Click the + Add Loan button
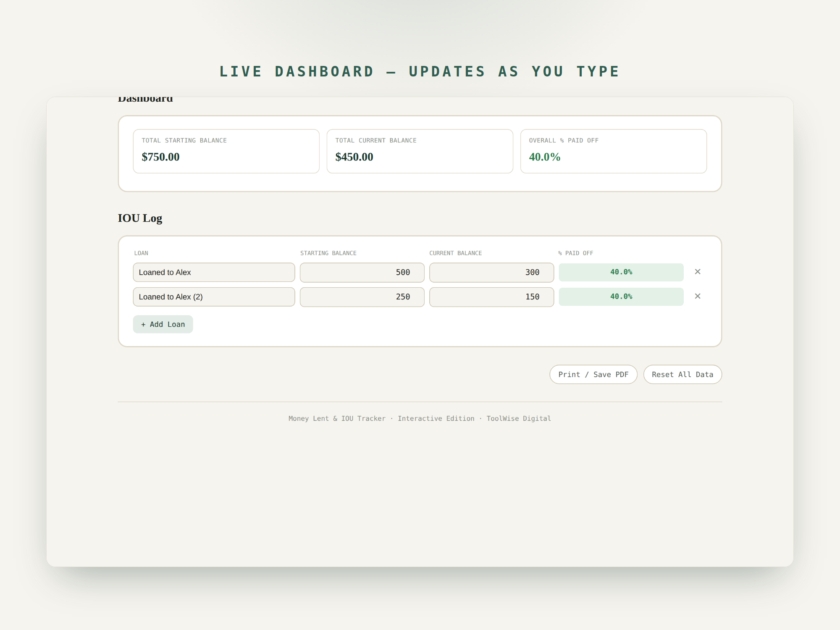840x630 pixels. point(163,324)
